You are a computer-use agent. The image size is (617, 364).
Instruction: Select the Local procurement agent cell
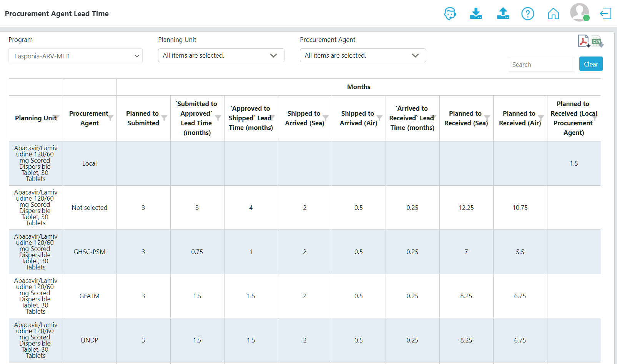click(90, 163)
